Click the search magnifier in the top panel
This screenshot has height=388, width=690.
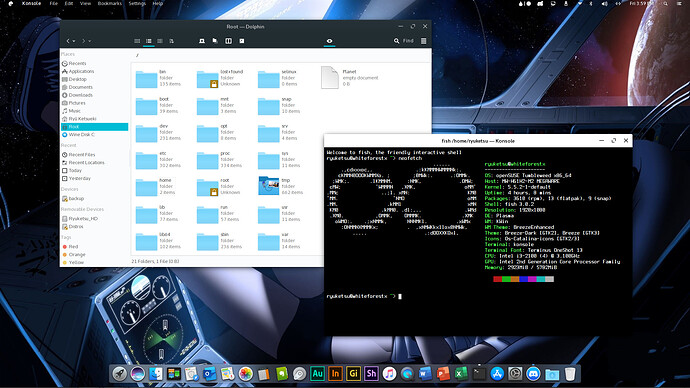click(665, 4)
